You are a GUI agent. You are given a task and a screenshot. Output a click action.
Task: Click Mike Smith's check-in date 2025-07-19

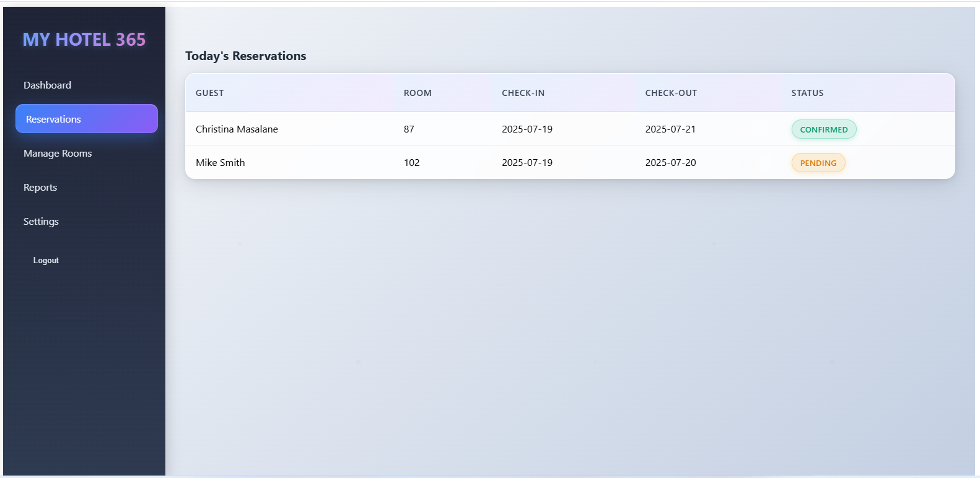[527, 162]
